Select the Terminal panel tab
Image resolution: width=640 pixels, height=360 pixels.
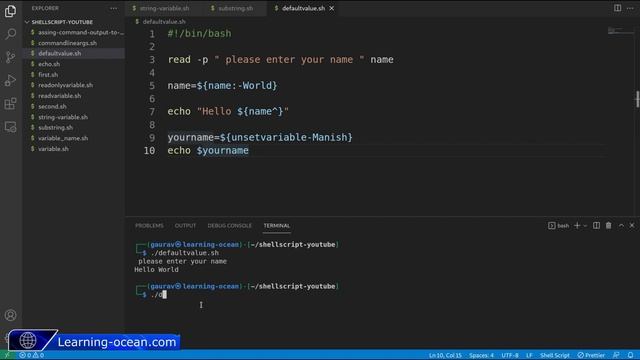pos(276,225)
